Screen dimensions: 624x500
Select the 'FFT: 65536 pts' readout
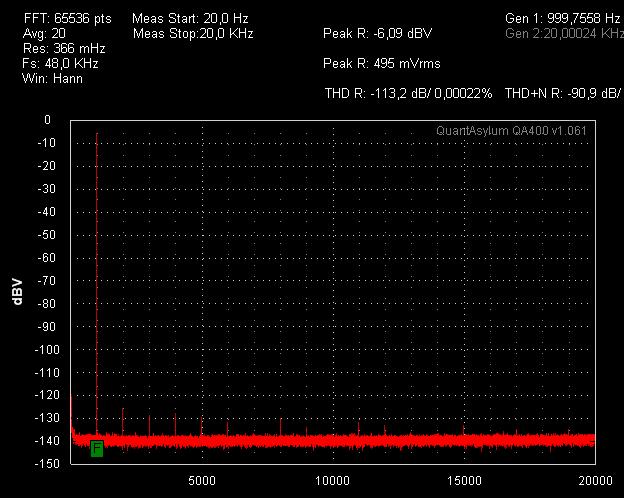[x=68, y=19]
